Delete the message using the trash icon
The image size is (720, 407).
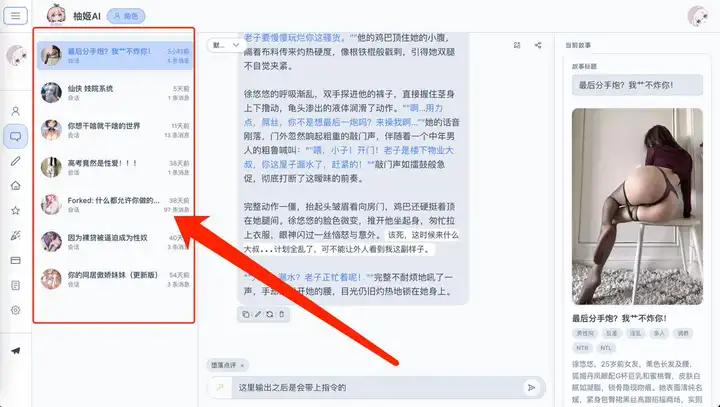(281, 314)
